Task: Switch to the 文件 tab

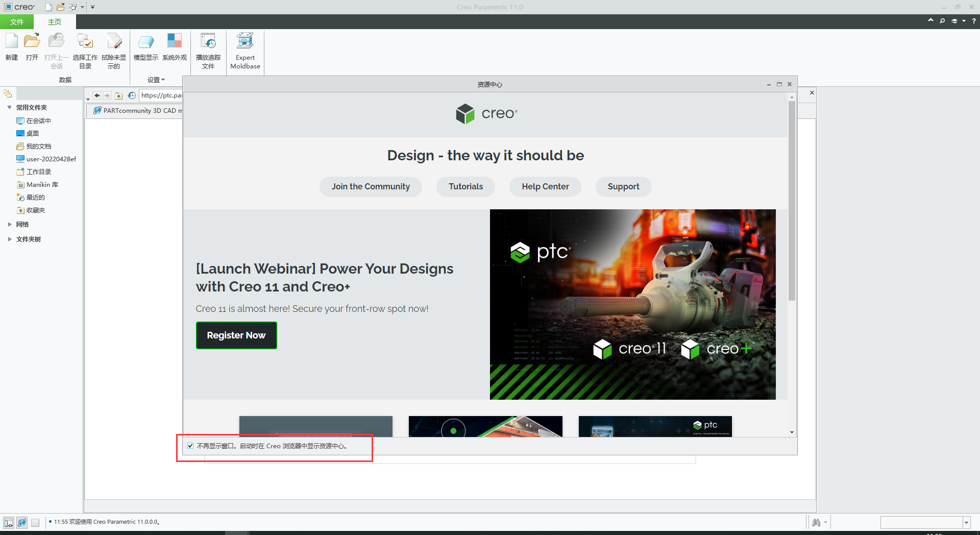Action: pos(16,22)
